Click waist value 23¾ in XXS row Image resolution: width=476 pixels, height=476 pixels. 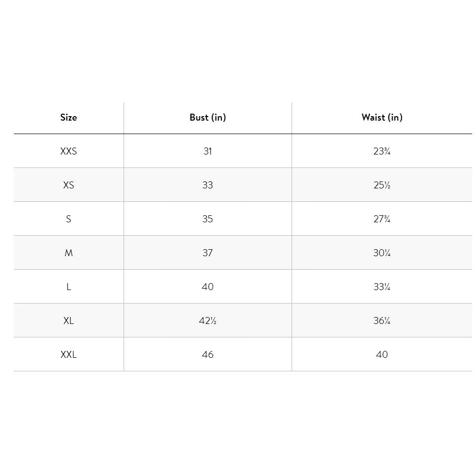(x=382, y=151)
